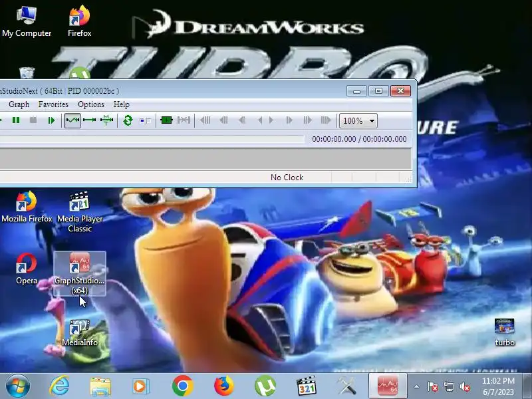Select the Media Player Classic desktop icon
532x399 pixels.
click(x=80, y=212)
